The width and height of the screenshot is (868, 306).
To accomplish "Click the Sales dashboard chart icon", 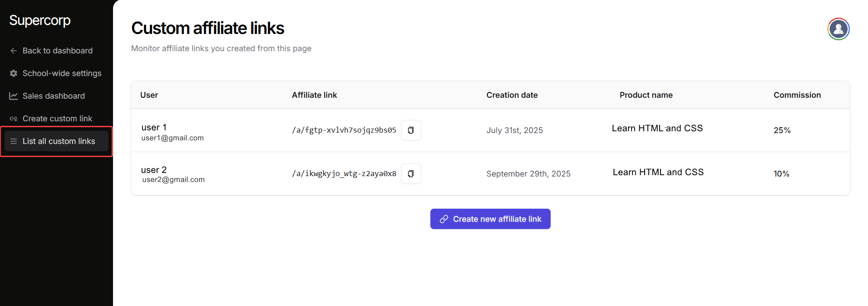I will [x=14, y=96].
